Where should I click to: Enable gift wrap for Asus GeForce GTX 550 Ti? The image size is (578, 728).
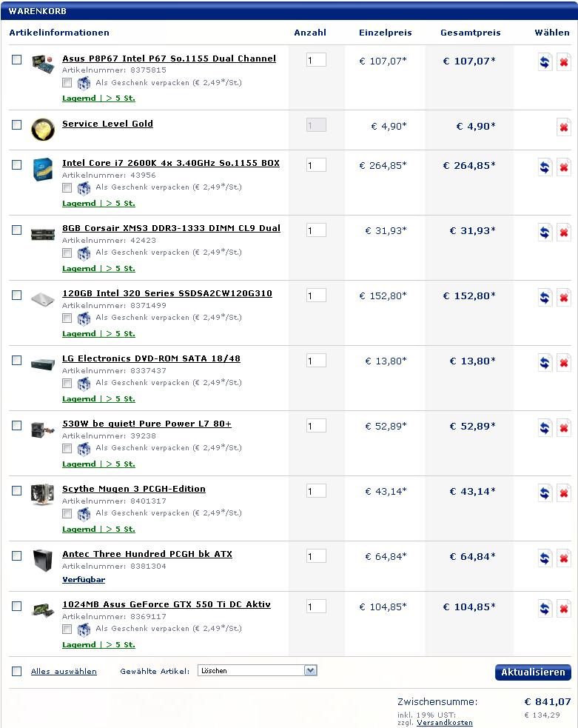pos(67,629)
